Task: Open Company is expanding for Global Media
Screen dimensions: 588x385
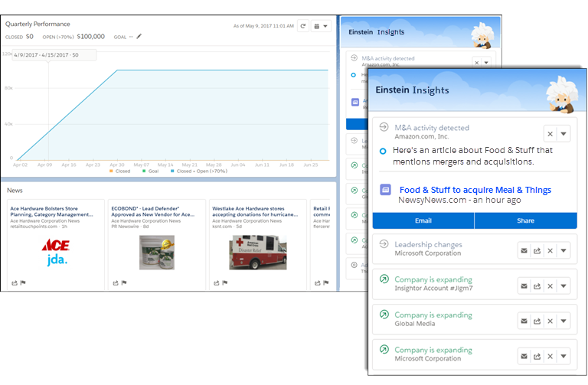Action: 433,315
